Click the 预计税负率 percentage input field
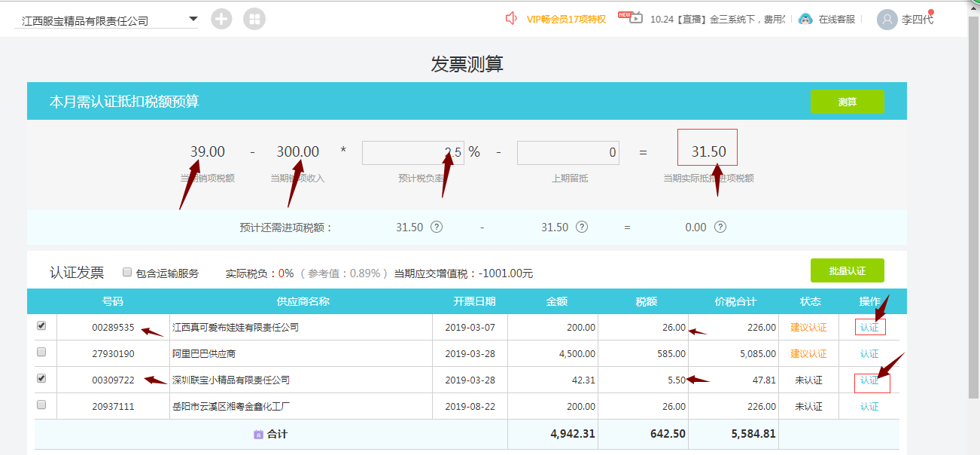The image size is (980, 455). (412, 153)
